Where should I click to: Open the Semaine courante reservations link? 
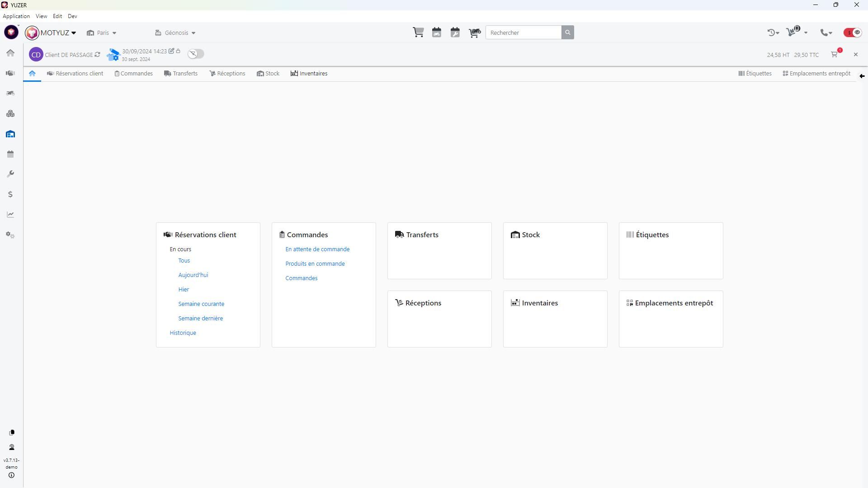click(201, 304)
